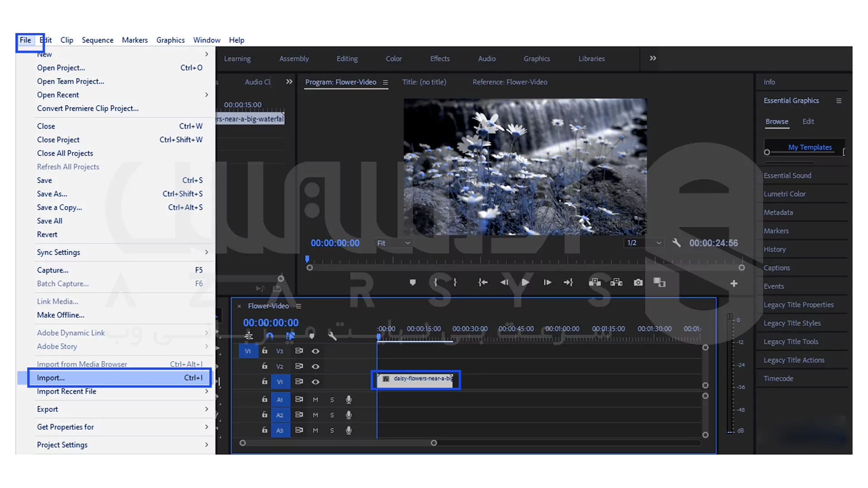Click the Export Frame camera icon
The width and height of the screenshot is (868, 488).
point(638,282)
